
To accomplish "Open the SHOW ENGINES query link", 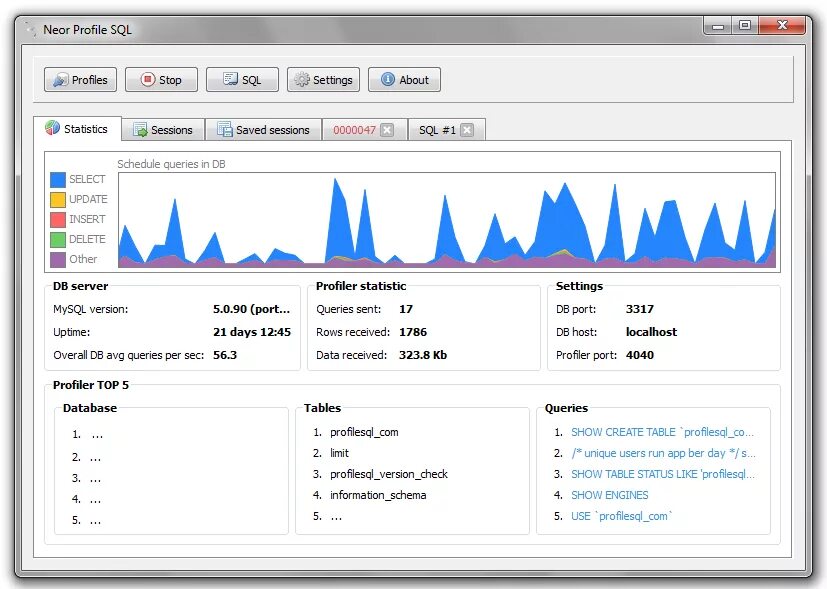I will 610,495.
